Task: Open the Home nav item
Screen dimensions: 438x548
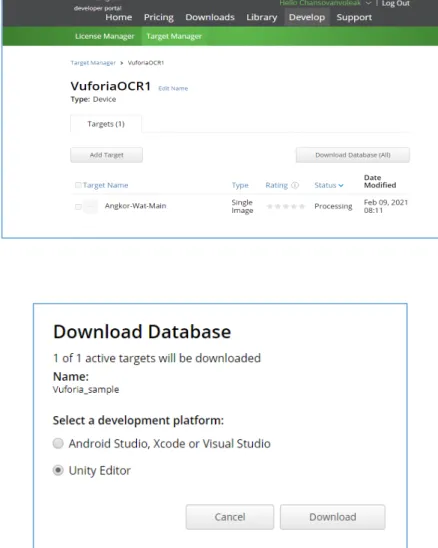Action: pyautogui.click(x=119, y=17)
